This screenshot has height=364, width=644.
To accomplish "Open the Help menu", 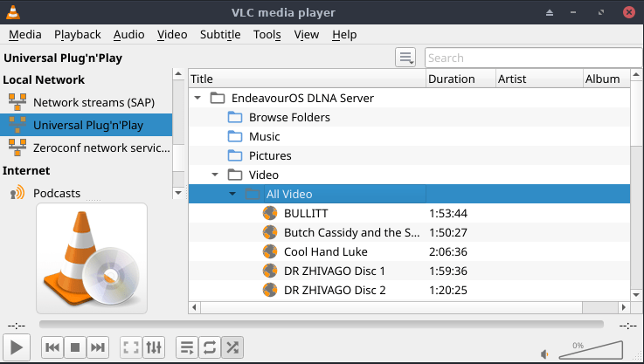I will point(344,34).
